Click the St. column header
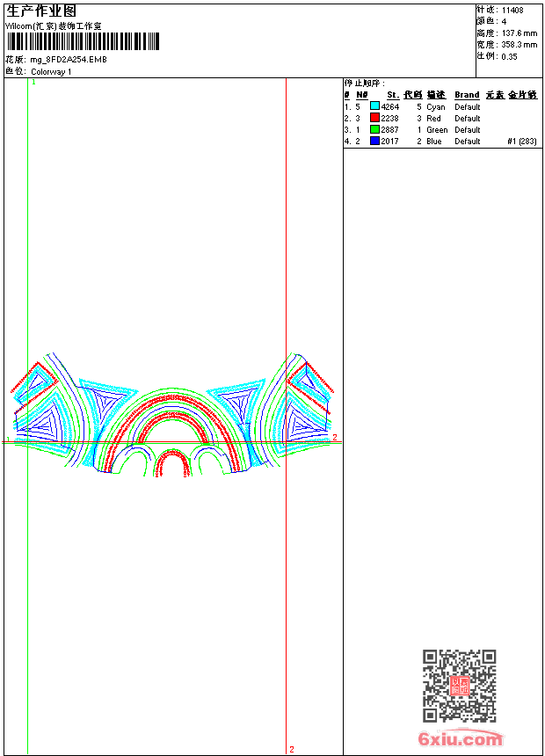The width and height of the screenshot is (545, 756). click(x=393, y=95)
